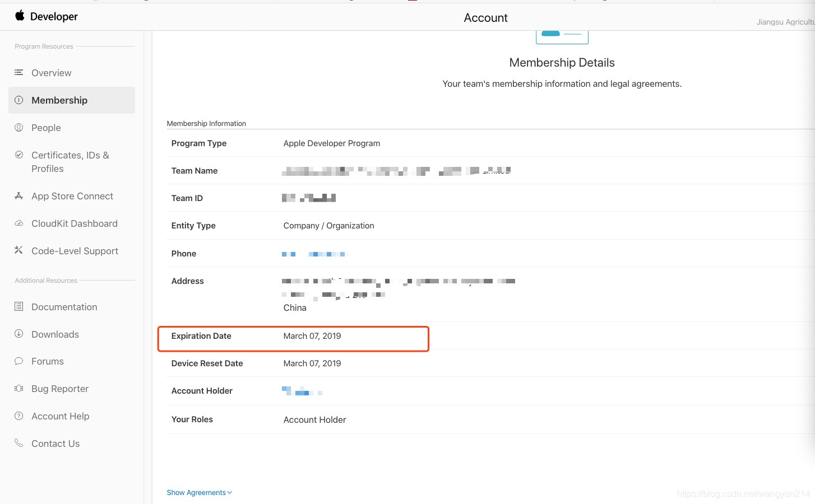
Task: Click the Developer title text
Action: coord(54,17)
